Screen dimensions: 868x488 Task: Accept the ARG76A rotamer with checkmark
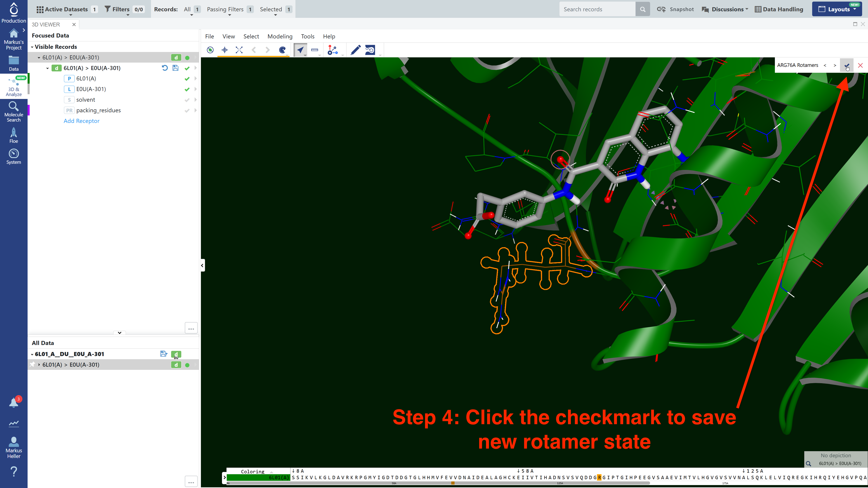847,65
